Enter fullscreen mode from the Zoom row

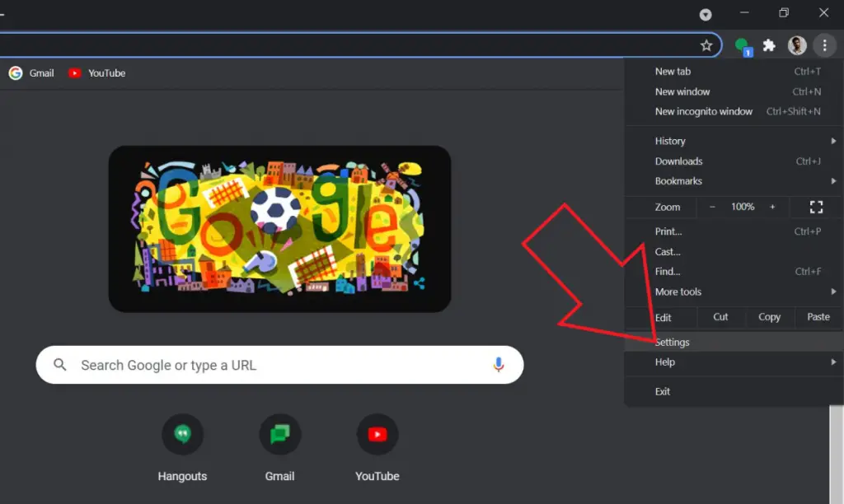[x=816, y=207]
